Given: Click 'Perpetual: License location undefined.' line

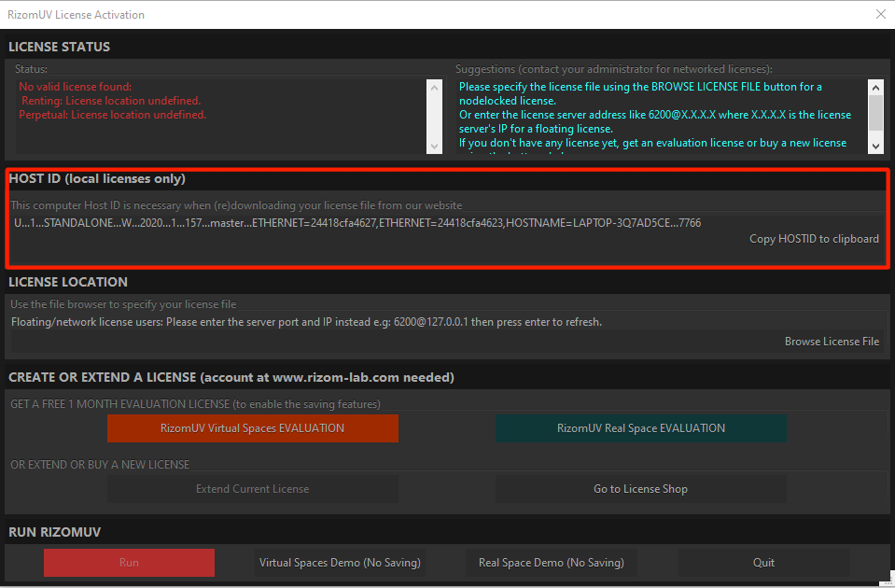Looking at the screenshot, I should point(112,115).
